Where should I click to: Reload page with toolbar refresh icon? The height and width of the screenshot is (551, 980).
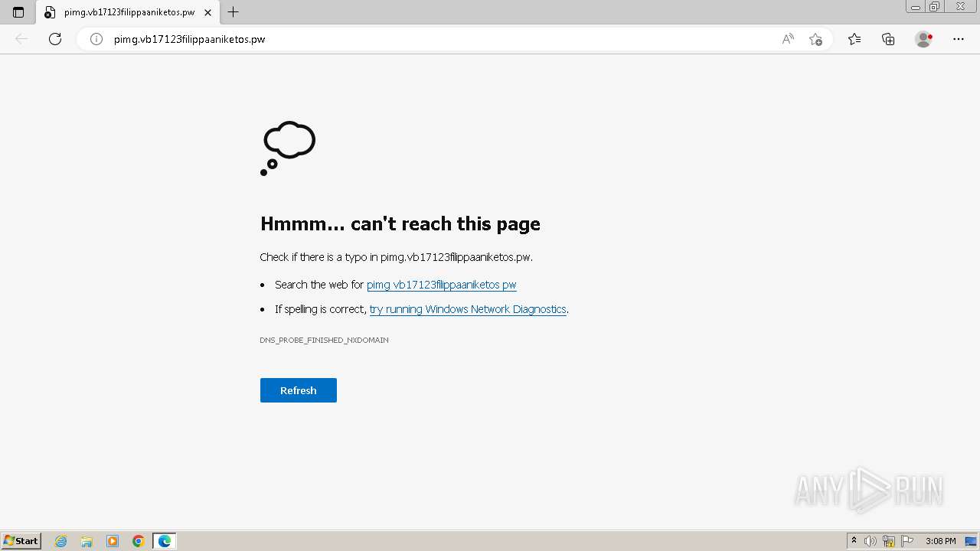coord(55,39)
